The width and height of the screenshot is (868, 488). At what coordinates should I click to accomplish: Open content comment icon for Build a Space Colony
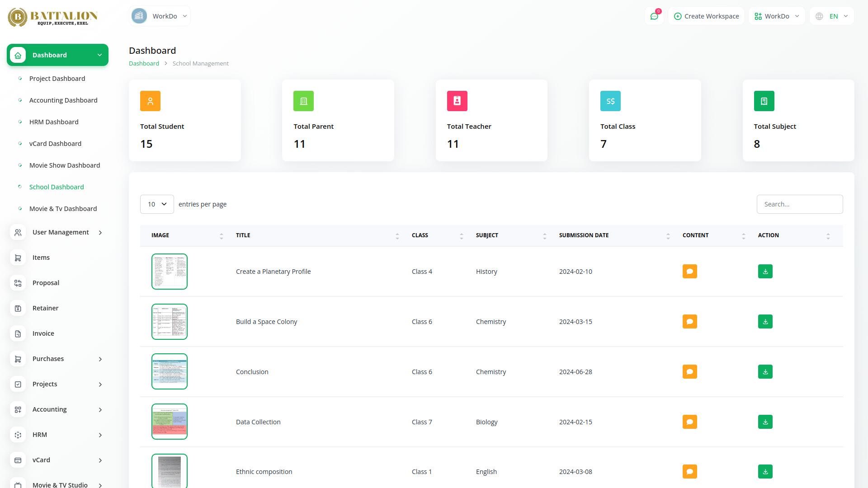[689, 322]
